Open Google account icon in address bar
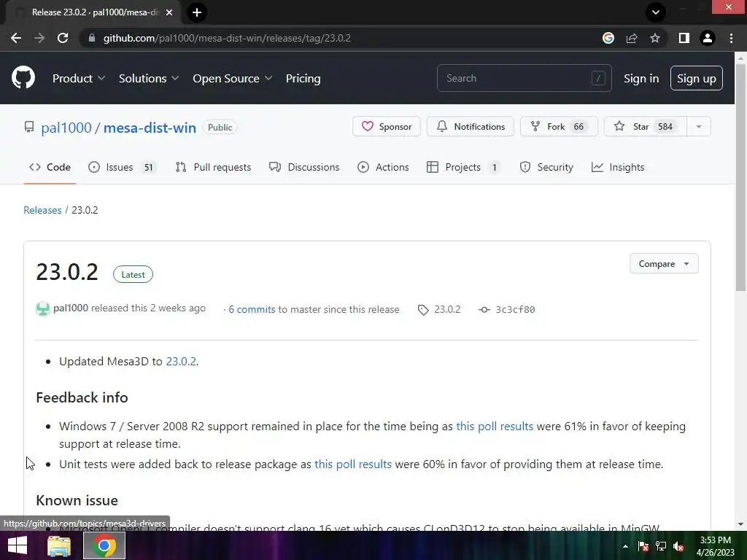 click(608, 38)
